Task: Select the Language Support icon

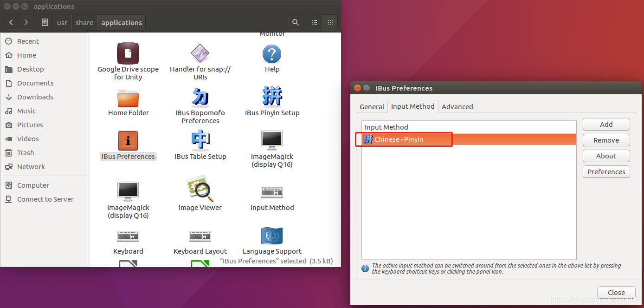Action: coord(272,236)
